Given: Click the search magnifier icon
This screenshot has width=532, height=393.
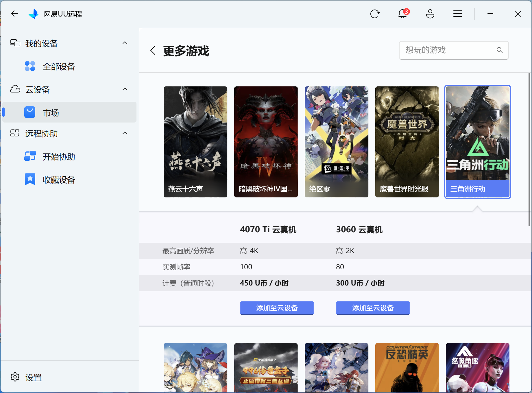Looking at the screenshot, I should 499,50.
